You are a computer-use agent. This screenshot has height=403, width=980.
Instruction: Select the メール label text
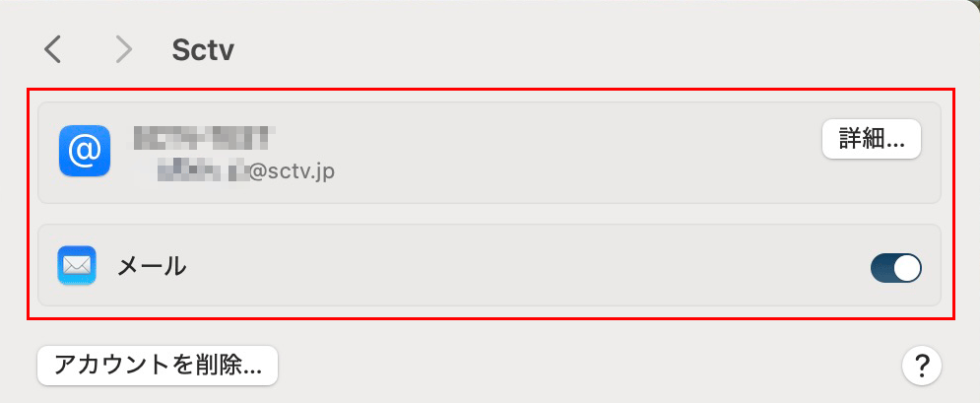(x=152, y=267)
